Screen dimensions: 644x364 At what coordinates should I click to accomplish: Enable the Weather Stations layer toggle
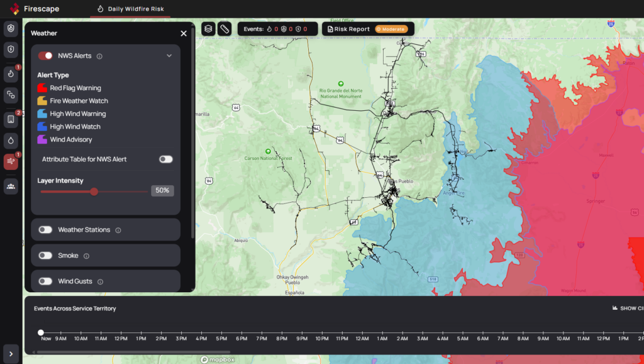click(x=45, y=230)
